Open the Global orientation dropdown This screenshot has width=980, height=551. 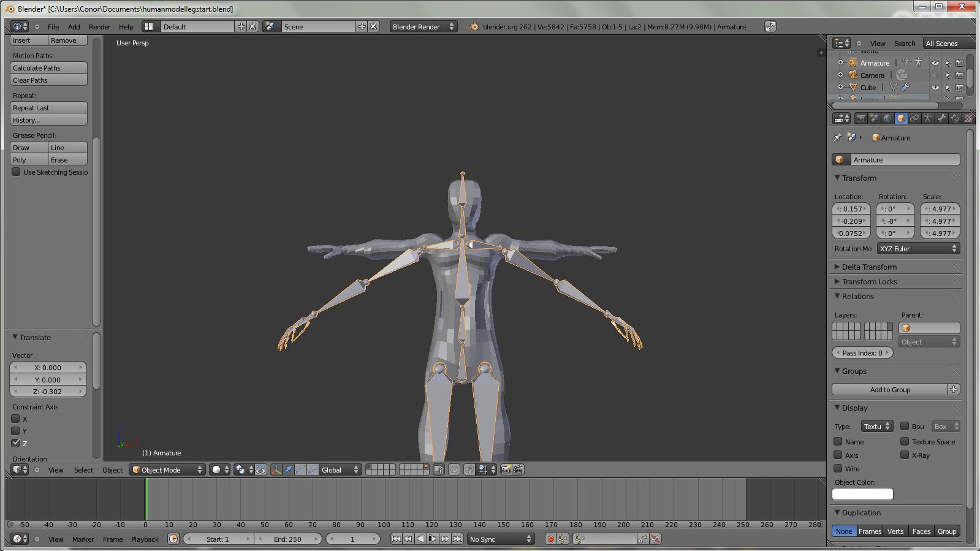pyautogui.click(x=340, y=470)
